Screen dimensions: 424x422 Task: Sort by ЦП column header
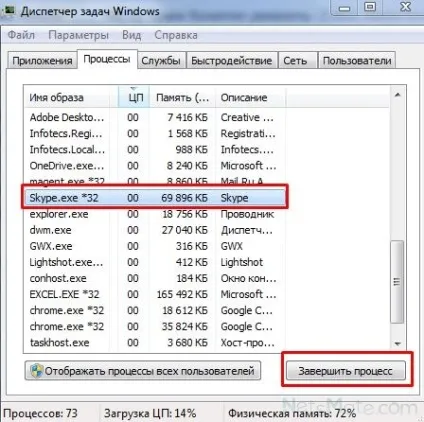[x=134, y=97]
